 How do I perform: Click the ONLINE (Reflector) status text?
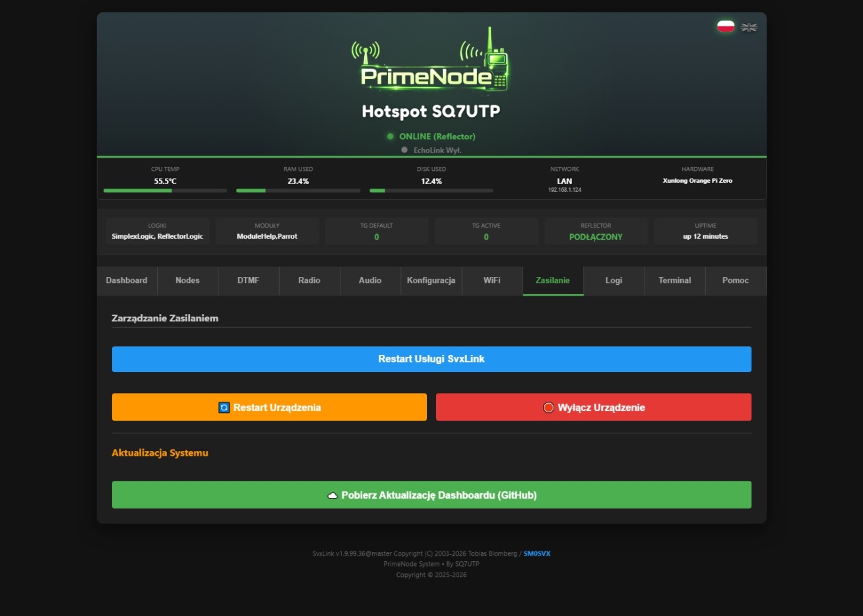pos(437,137)
